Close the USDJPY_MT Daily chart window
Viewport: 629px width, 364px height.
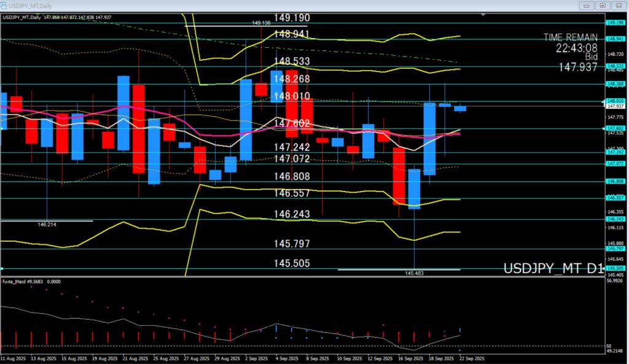(619, 6)
